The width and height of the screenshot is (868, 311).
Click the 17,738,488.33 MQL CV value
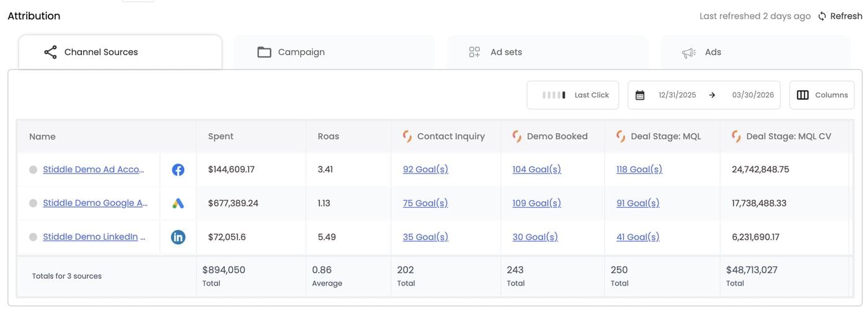click(759, 203)
